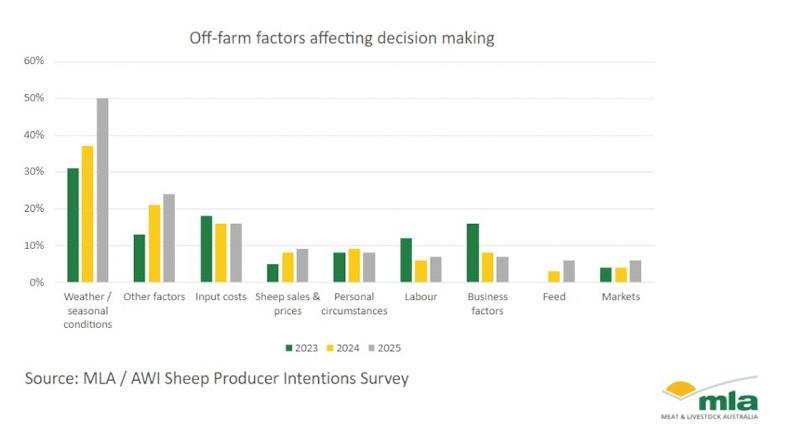
Task: Select the Weather 2025 grey bar
Action: click(x=102, y=190)
